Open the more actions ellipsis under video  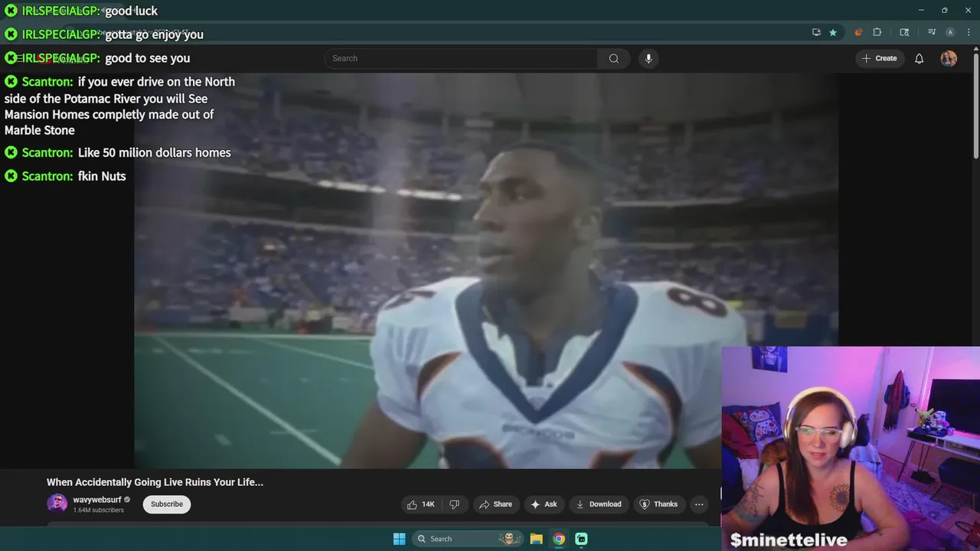pyautogui.click(x=699, y=504)
